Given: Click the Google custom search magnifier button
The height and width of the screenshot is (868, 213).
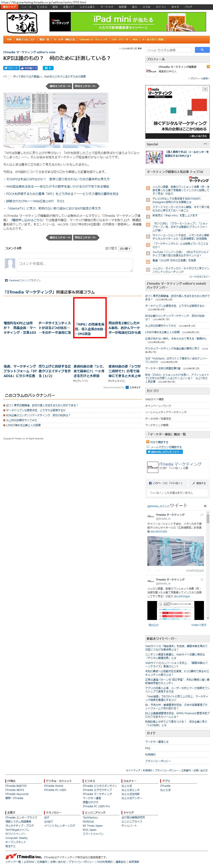Looking at the screenshot, I should coord(202,50).
